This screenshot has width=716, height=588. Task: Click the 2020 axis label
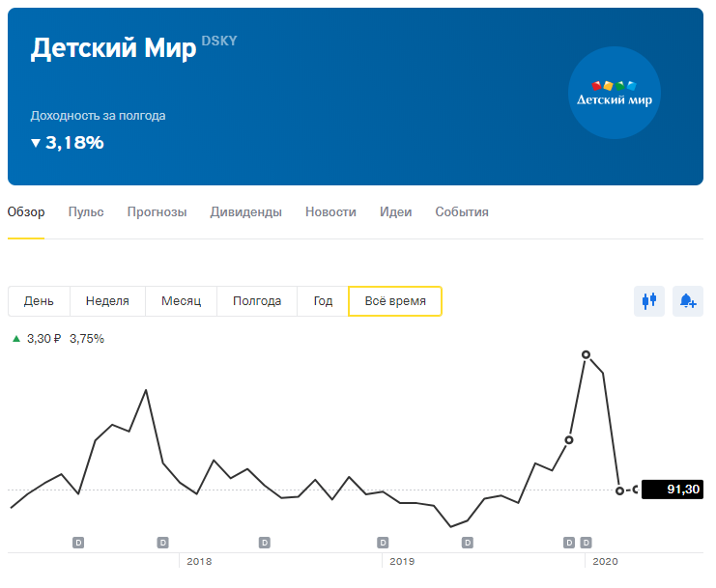click(605, 562)
